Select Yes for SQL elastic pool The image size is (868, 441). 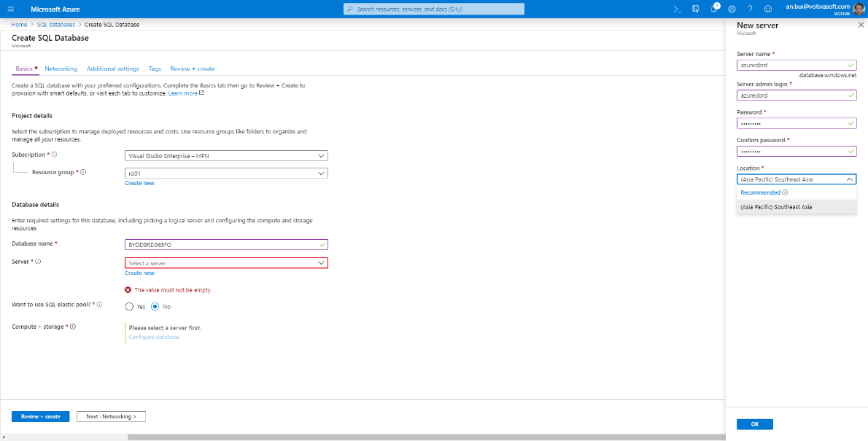[129, 307]
